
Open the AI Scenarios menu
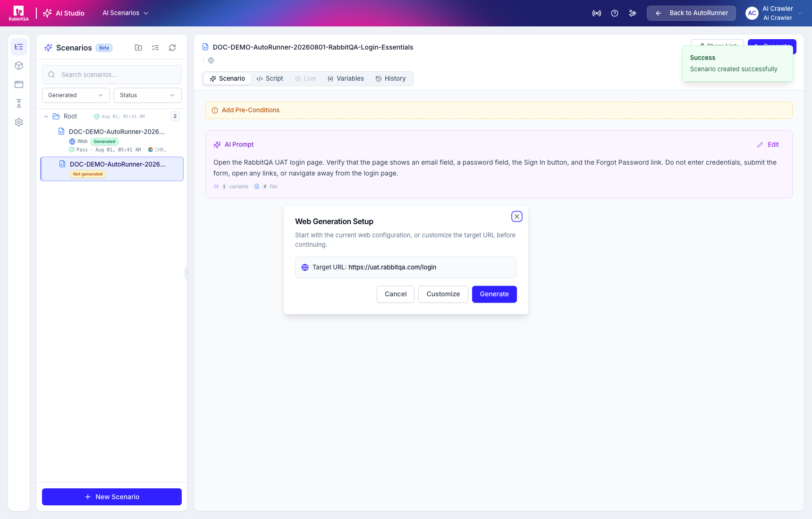(126, 13)
